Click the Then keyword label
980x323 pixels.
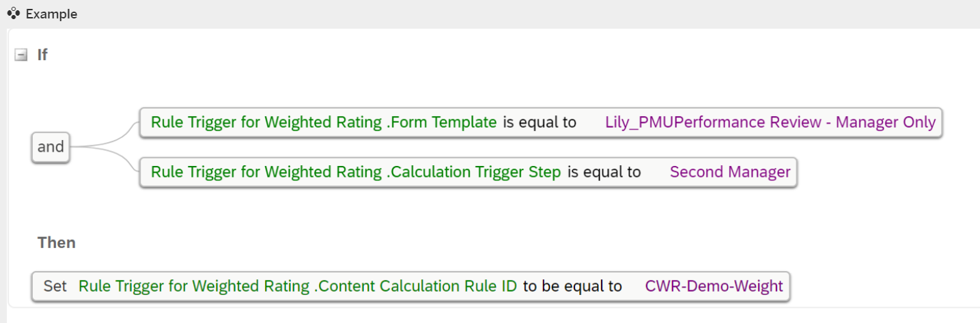coord(57,242)
